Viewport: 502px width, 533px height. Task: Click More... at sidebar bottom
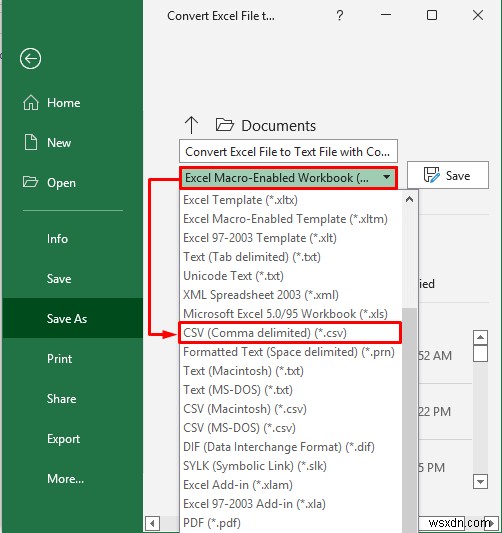[65, 479]
